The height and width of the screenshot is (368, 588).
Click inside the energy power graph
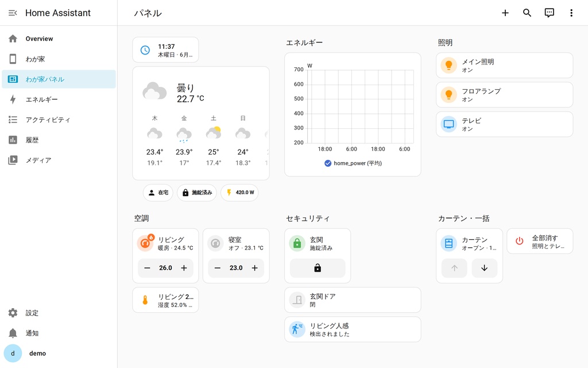click(361, 106)
